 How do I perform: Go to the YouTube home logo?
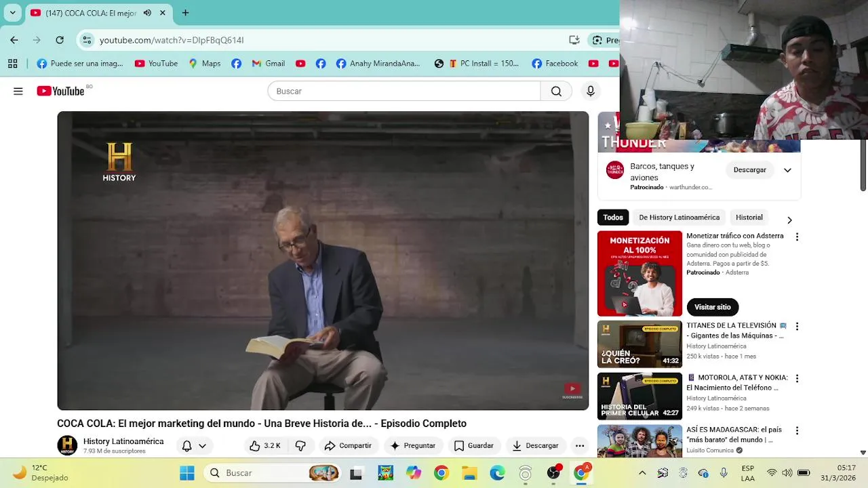click(60, 91)
